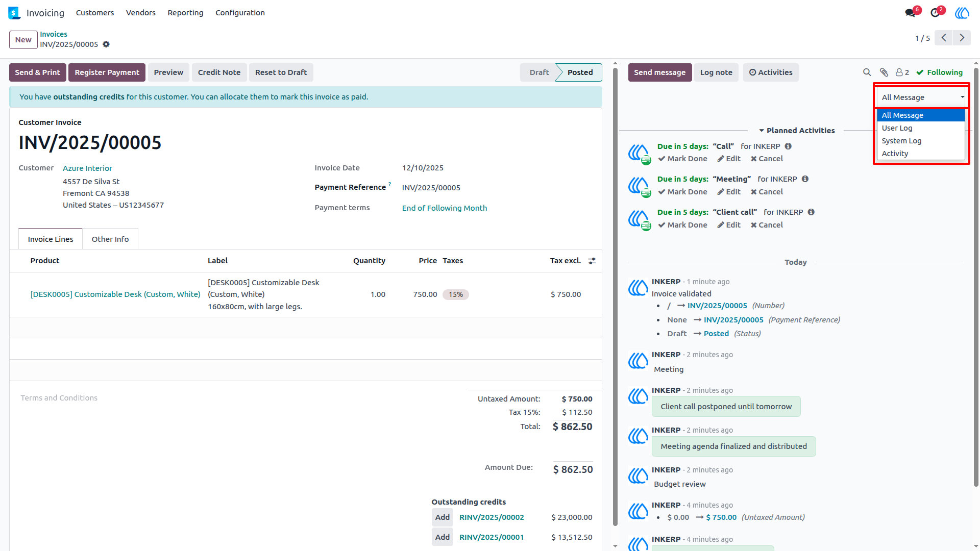Show info for the "Call" activity
Image resolution: width=980 pixels, height=551 pixels.
(x=788, y=146)
